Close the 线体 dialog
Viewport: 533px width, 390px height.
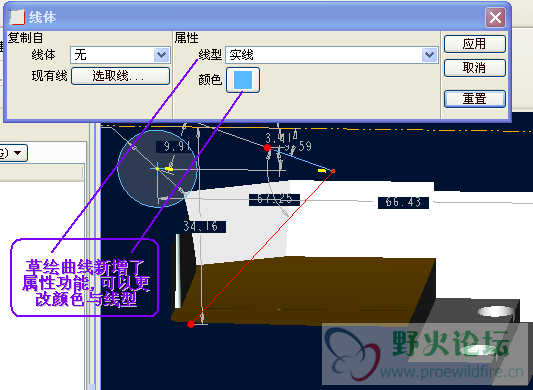pos(495,18)
